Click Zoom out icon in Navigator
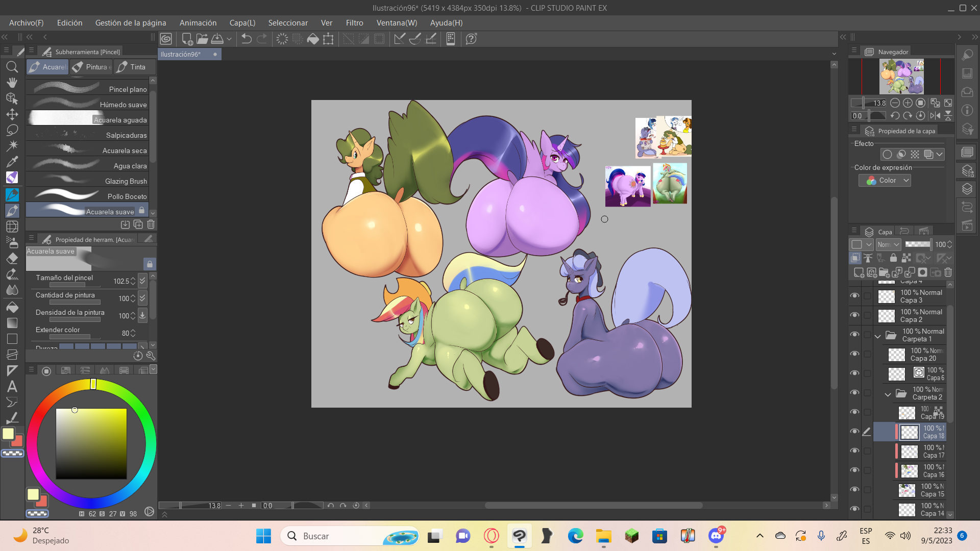The width and height of the screenshot is (980, 551). pyautogui.click(x=895, y=103)
